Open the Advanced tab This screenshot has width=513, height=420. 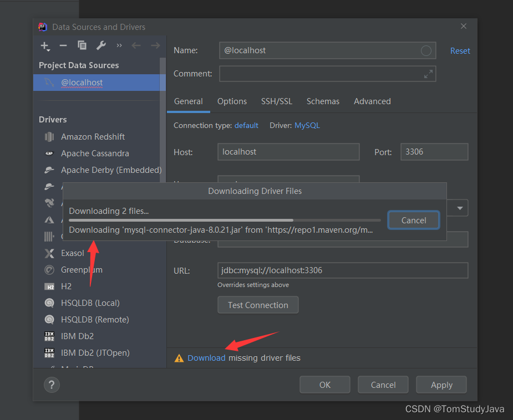[x=372, y=101]
